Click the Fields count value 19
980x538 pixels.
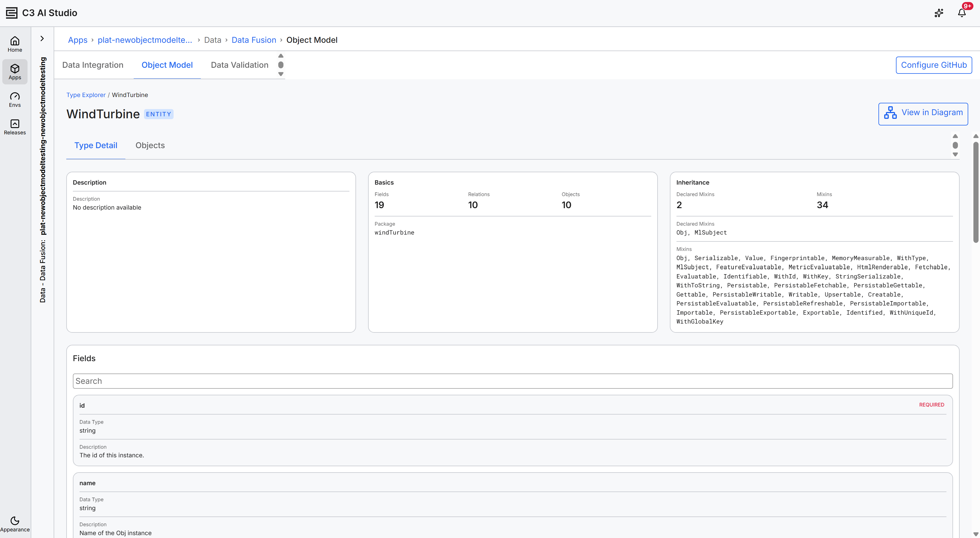(x=379, y=205)
